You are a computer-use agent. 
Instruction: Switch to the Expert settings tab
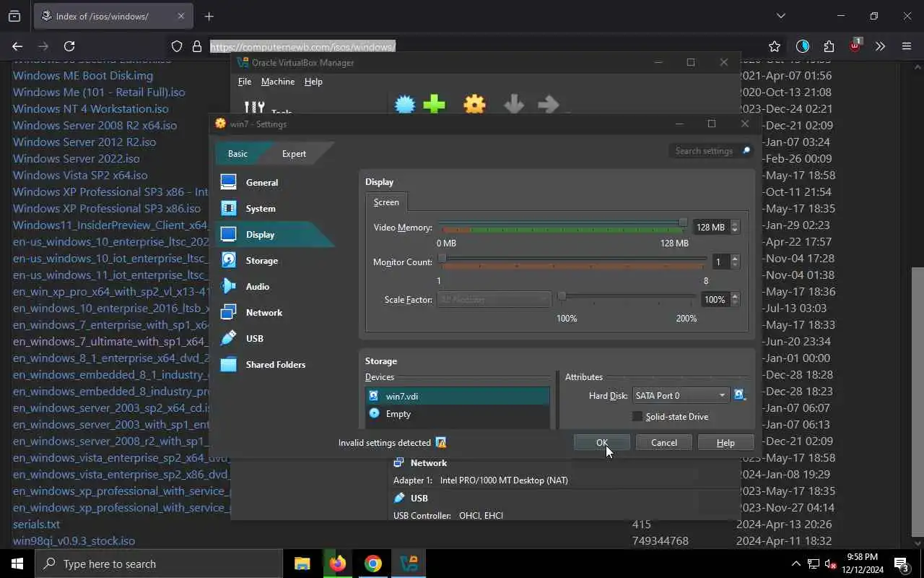click(x=294, y=153)
